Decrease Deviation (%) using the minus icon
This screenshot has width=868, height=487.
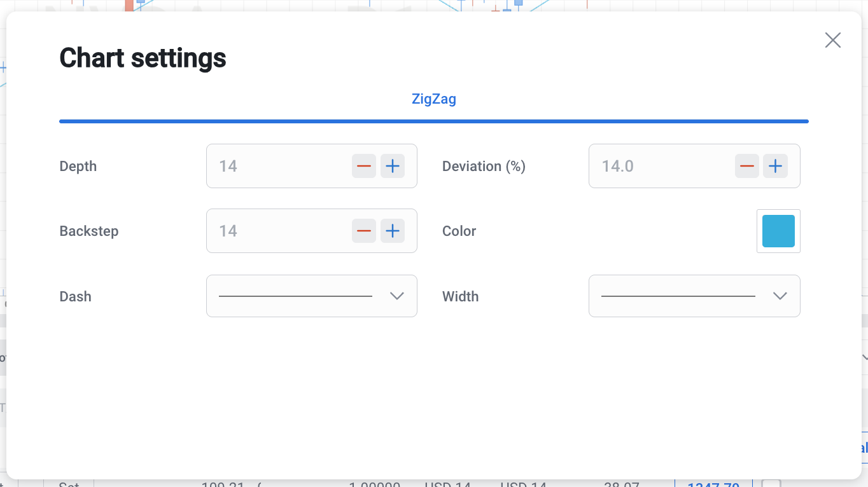(747, 166)
